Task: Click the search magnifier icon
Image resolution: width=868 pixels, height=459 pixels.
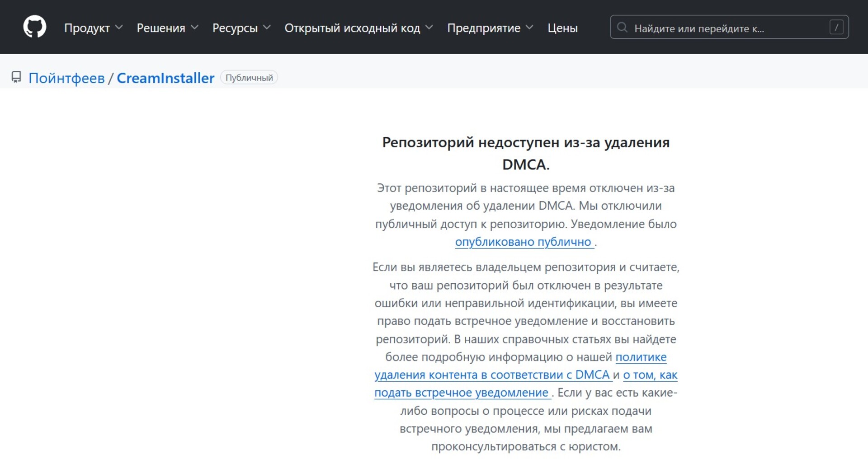Action: click(x=622, y=28)
